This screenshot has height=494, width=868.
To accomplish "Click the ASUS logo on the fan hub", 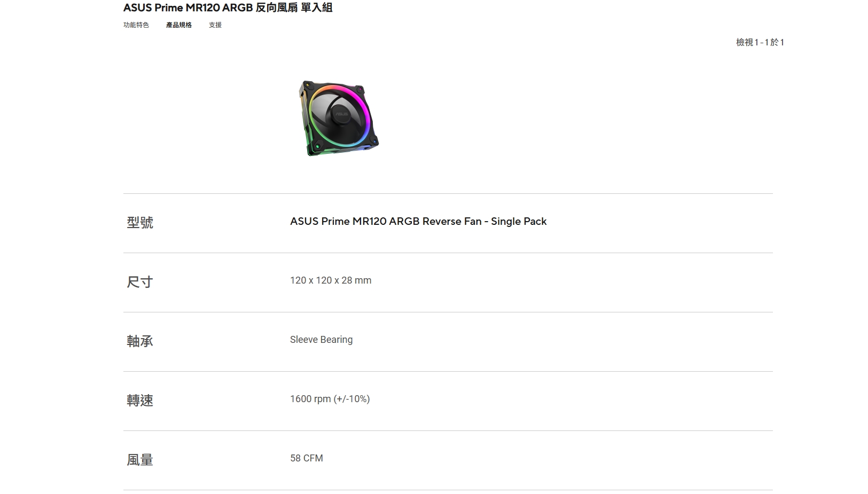I will [341, 113].
